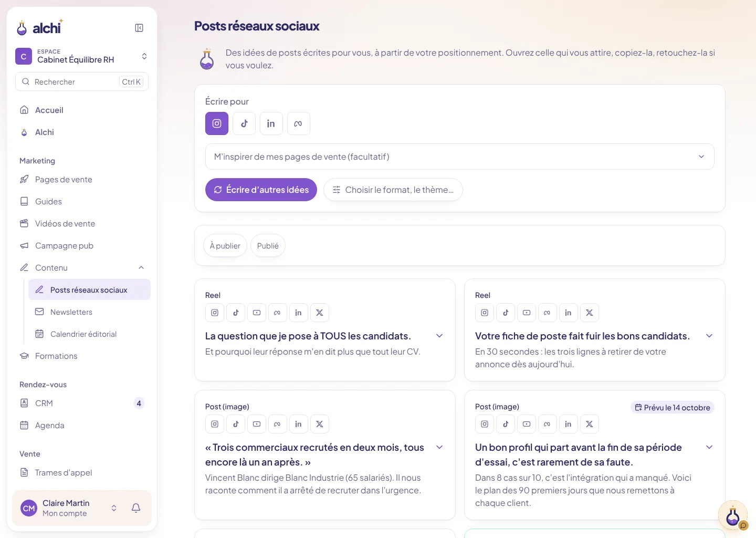Expand the Trois commerciaux card
This screenshot has width=756, height=538.
(x=440, y=447)
